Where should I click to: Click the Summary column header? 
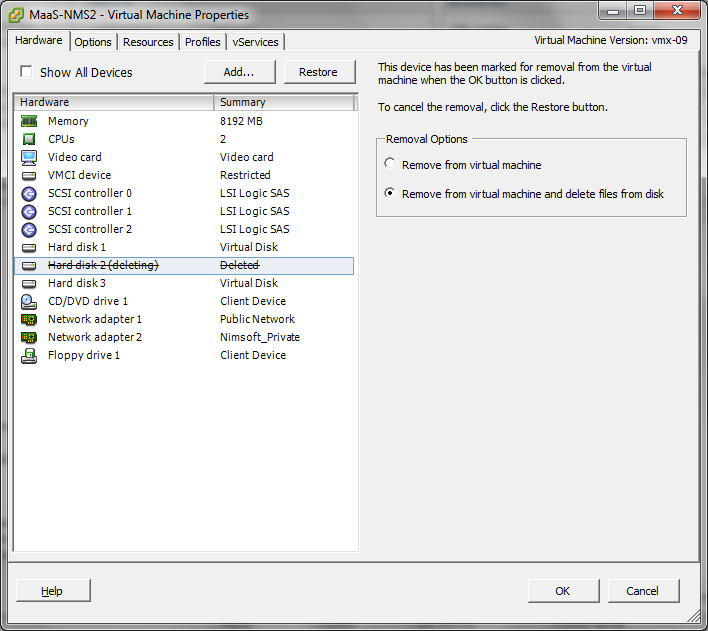pyautogui.click(x=284, y=103)
